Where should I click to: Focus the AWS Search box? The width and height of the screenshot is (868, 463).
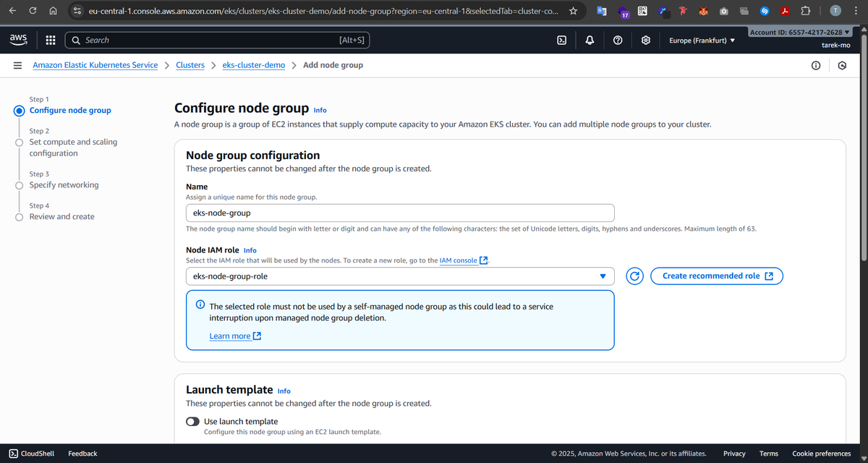click(217, 41)
